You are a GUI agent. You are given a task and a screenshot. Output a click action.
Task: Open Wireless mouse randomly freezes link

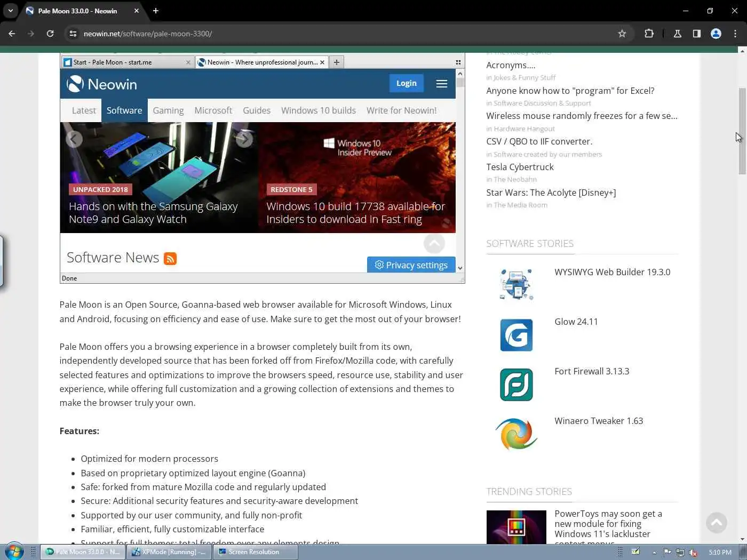click(x=582, y=116)
